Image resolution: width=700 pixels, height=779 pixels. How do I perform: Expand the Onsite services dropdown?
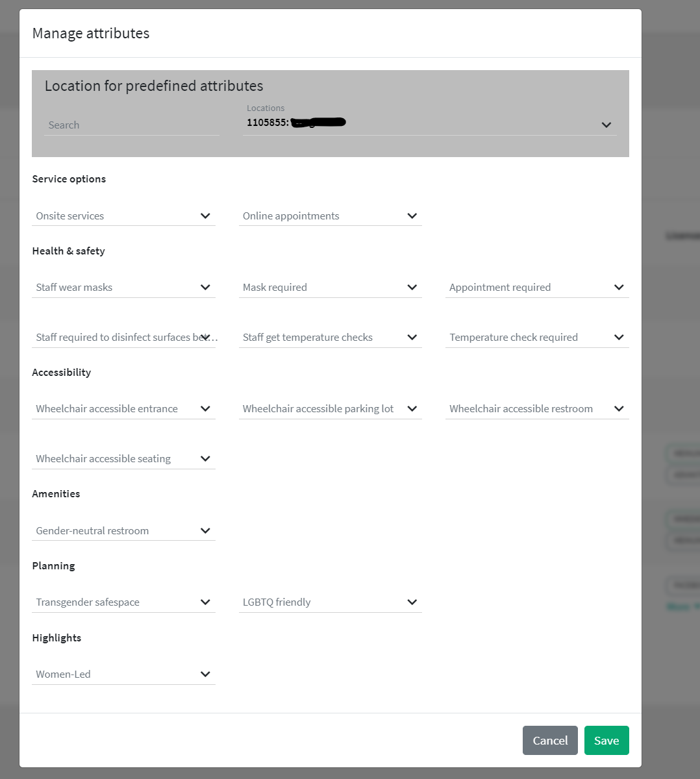123,216
